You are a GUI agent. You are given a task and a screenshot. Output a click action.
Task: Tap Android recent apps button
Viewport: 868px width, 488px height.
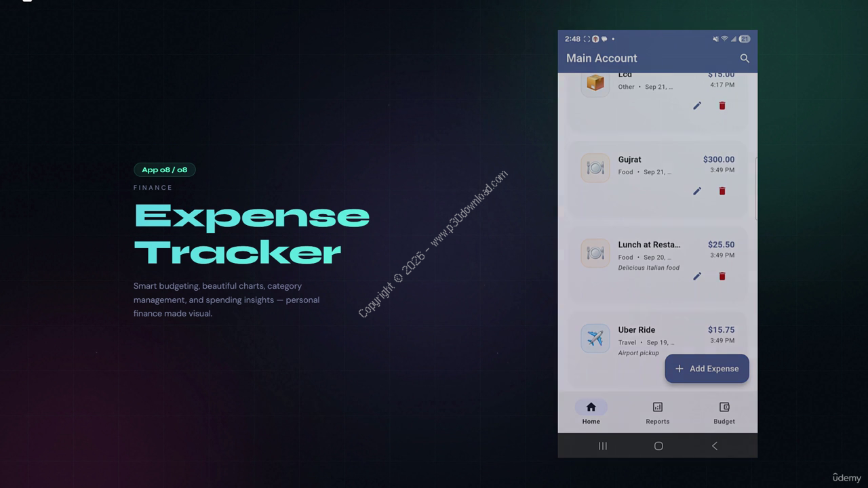(x=602, y=446)
